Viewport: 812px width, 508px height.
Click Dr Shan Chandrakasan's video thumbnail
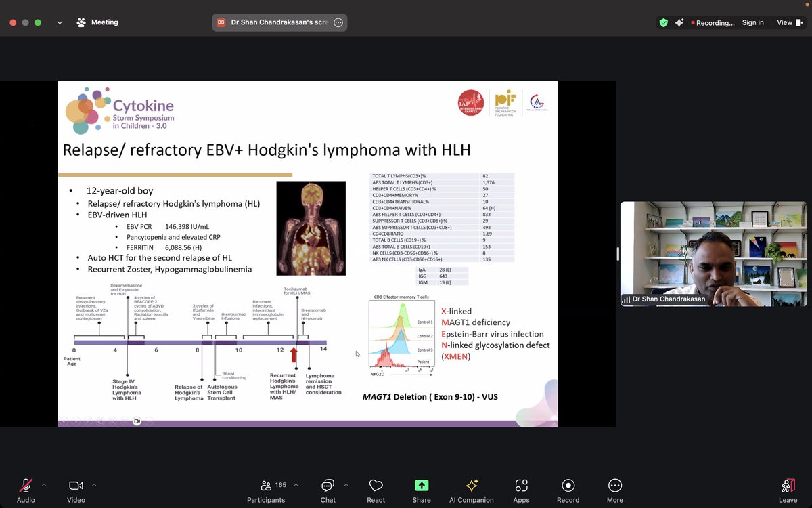(x=714, y=253)
